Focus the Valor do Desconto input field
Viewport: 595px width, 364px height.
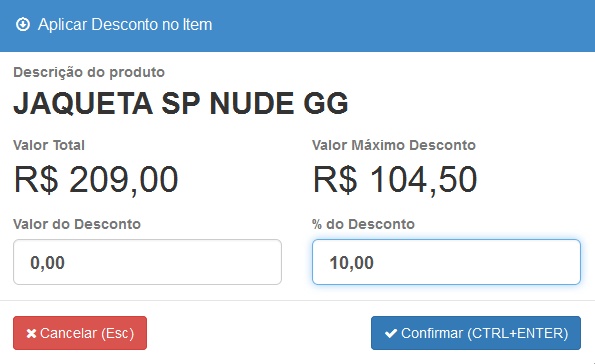(147, 262)
